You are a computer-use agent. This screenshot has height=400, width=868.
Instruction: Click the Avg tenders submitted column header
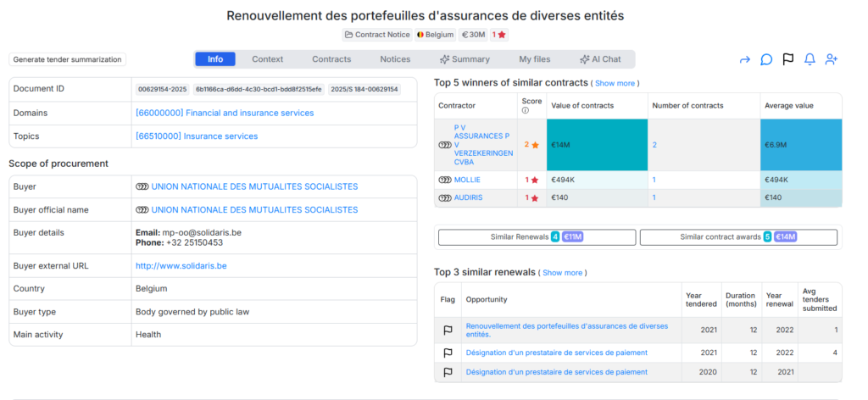tap(820, 299)
